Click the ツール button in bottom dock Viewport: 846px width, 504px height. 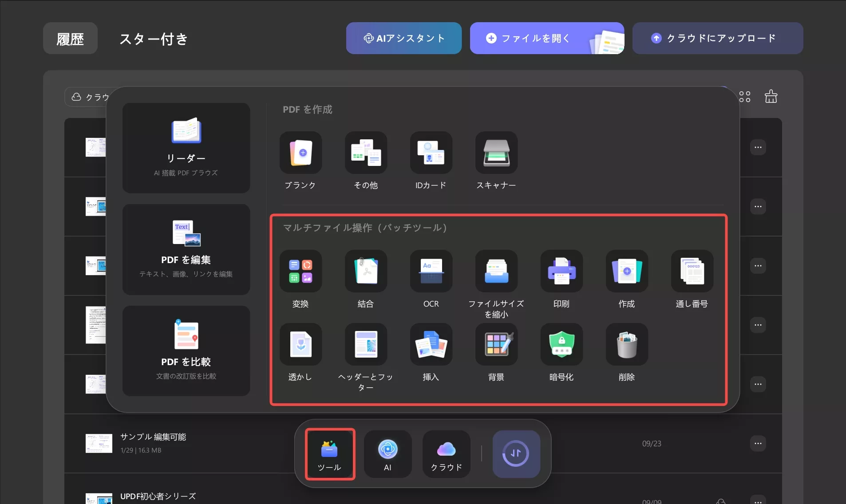coord(329,454)
